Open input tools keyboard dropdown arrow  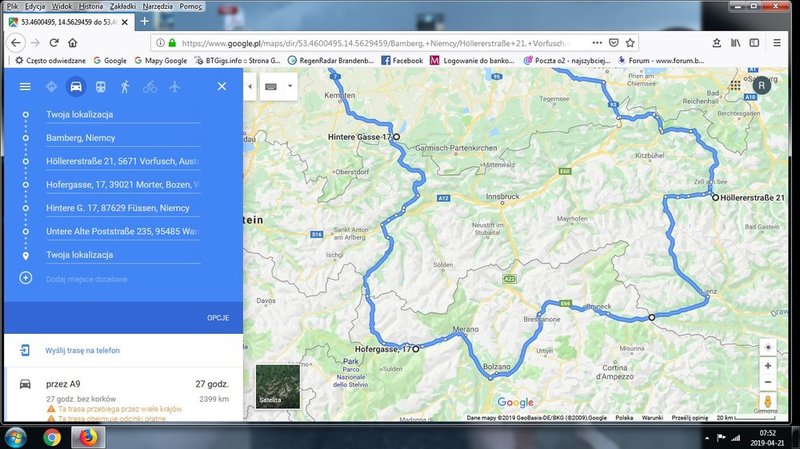(x=289, y=86)
